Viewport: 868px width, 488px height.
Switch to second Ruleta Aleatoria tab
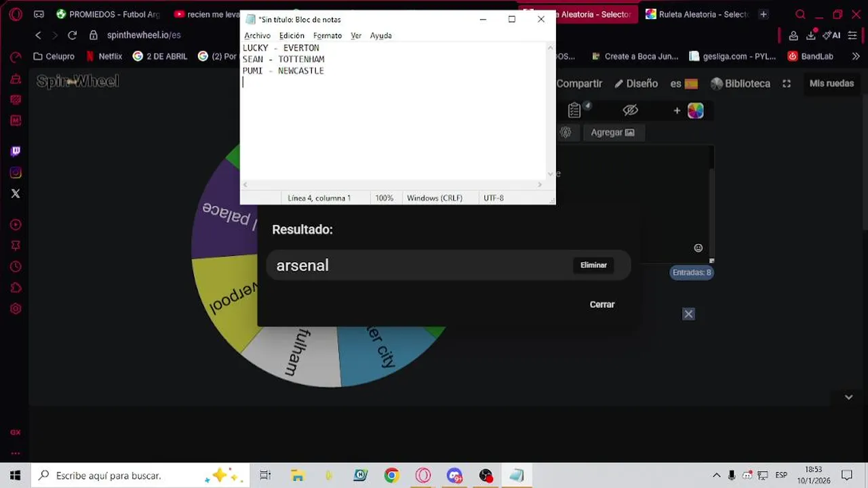(697, 14)
